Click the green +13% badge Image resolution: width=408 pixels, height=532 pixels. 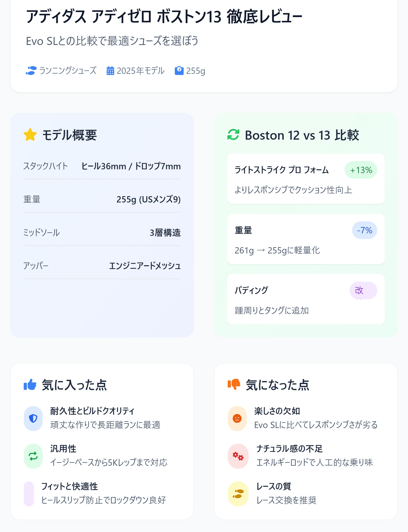coord(361,170)
